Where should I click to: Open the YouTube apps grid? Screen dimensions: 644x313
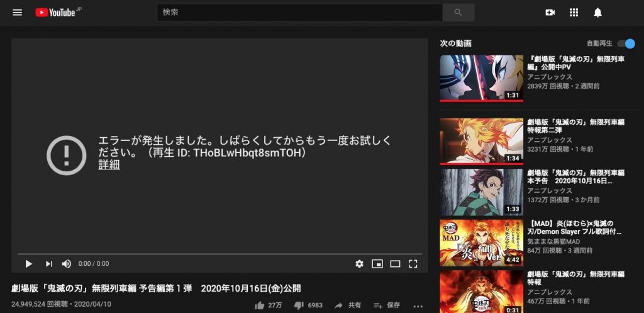tap(574, 13)
